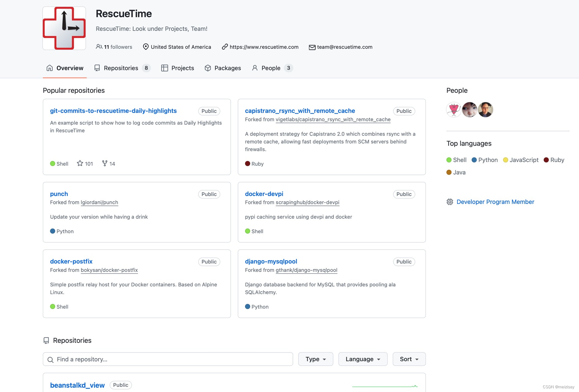
Task: Open capistrano_rsync_with_remote_cache repository
Action: 300,111
